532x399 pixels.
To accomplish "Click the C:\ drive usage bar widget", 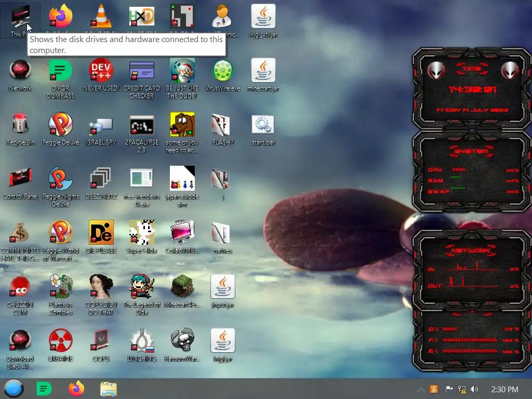I will pos(474,329).
